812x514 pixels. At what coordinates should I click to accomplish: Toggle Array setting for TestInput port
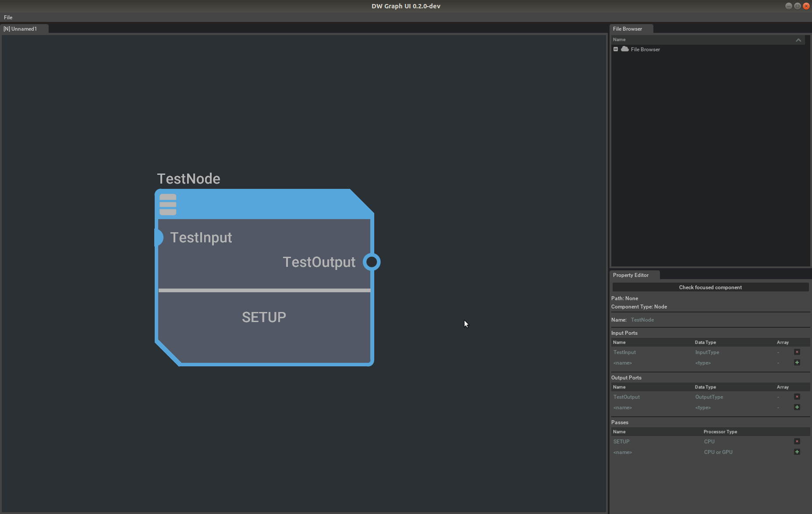point(778,352)
